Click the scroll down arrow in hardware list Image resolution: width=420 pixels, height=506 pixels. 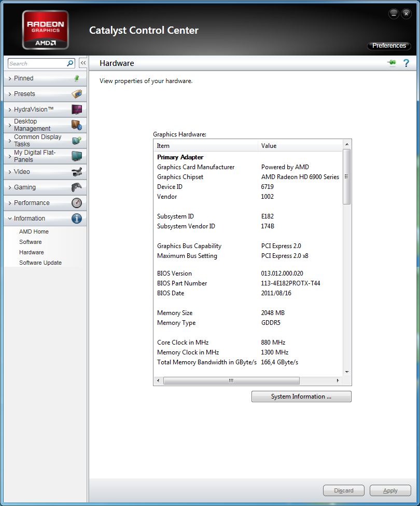click(x=347, y=372)
